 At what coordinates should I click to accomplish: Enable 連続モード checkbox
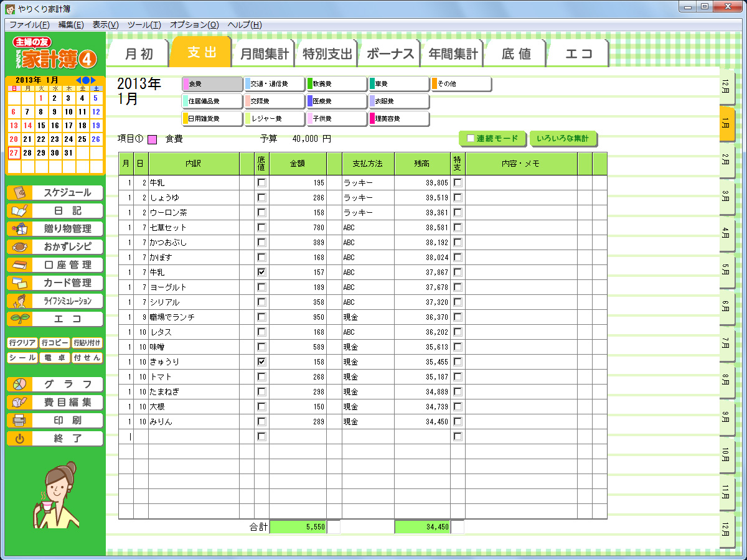pos(471,139)
